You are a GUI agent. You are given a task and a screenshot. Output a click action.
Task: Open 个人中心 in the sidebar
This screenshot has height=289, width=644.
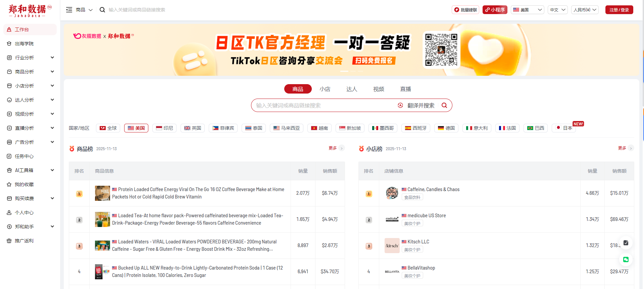pos(30,213)
